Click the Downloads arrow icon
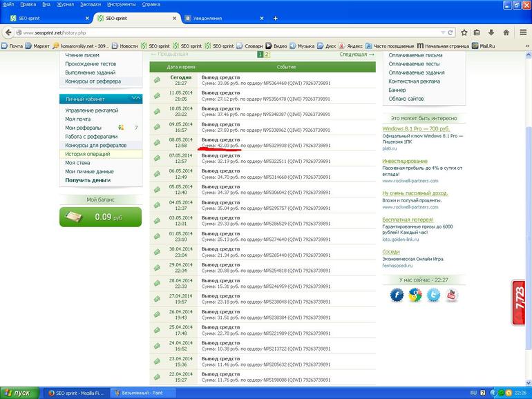The height and width of the screenshot is (399, 532). pyautogui.click(x=491, y=32)
